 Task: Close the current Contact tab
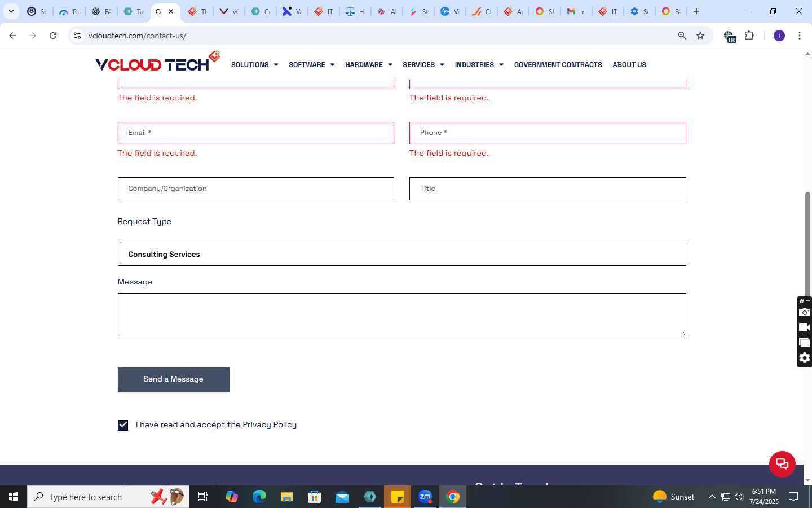171,11
